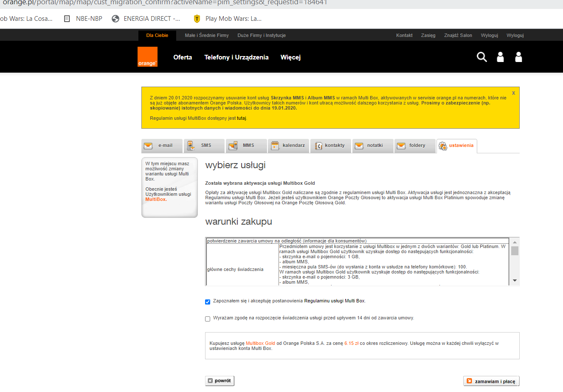Check the 14 days consent checkbox
Viewport: 563px width, 392px height.
pos(208,319)
